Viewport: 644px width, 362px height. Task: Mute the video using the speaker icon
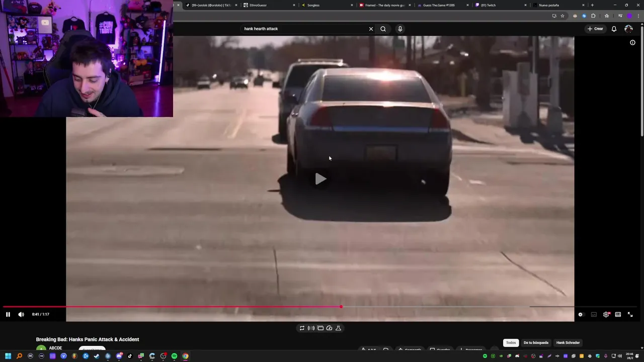click(21, 314)
